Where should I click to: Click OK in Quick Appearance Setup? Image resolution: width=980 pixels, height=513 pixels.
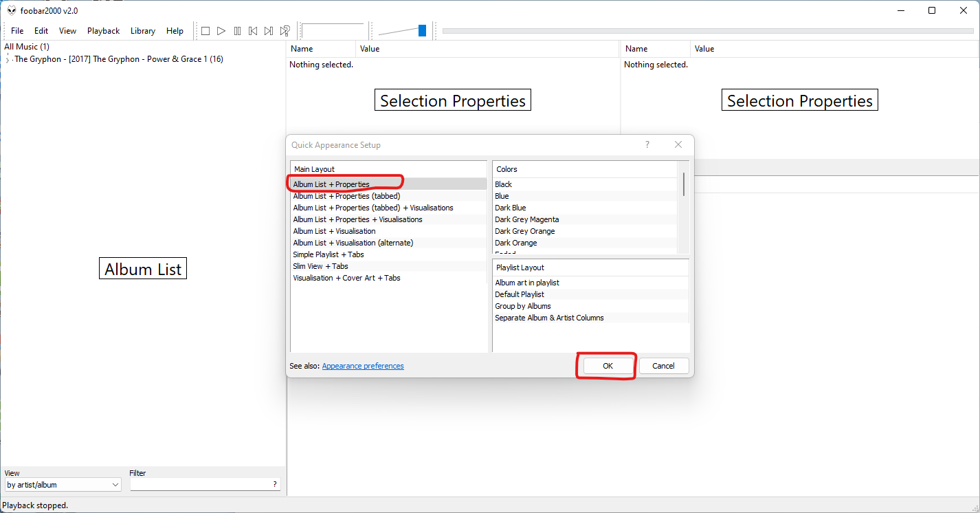click(x=608, y=366)
